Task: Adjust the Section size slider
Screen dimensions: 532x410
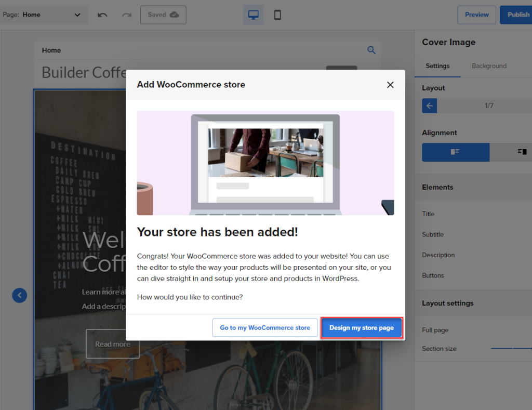Action: (511, 348)
